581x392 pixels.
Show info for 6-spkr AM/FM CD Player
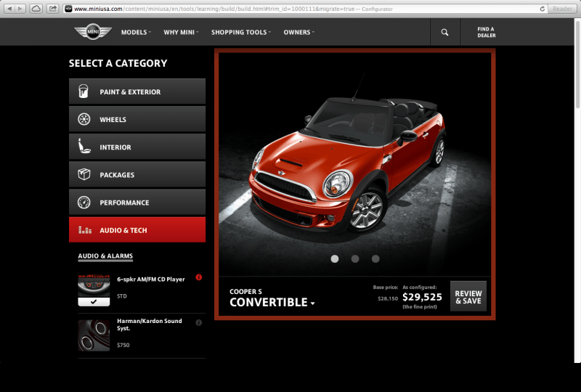pos(198,277)
